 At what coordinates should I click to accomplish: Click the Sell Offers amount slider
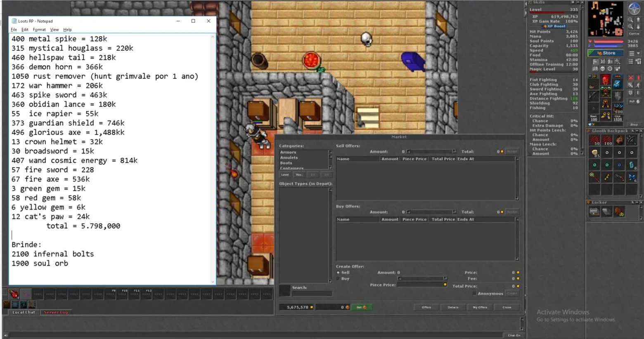coord(431,151)
